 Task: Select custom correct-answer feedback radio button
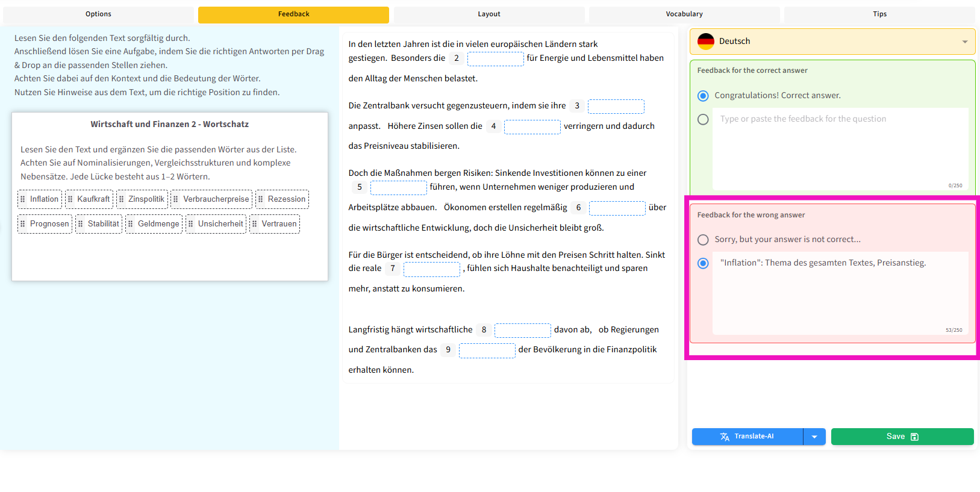coord(703,119)
